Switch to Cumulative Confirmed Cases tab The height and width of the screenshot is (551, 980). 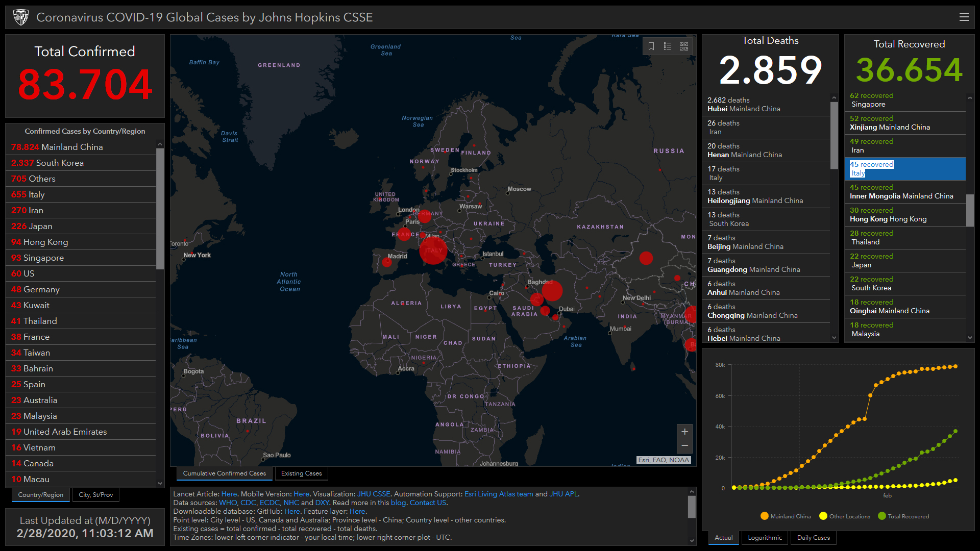225,473
